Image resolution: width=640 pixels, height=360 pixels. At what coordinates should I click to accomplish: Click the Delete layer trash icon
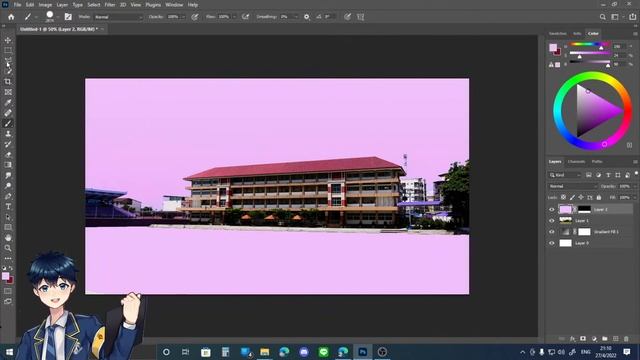tap(627, 339)
